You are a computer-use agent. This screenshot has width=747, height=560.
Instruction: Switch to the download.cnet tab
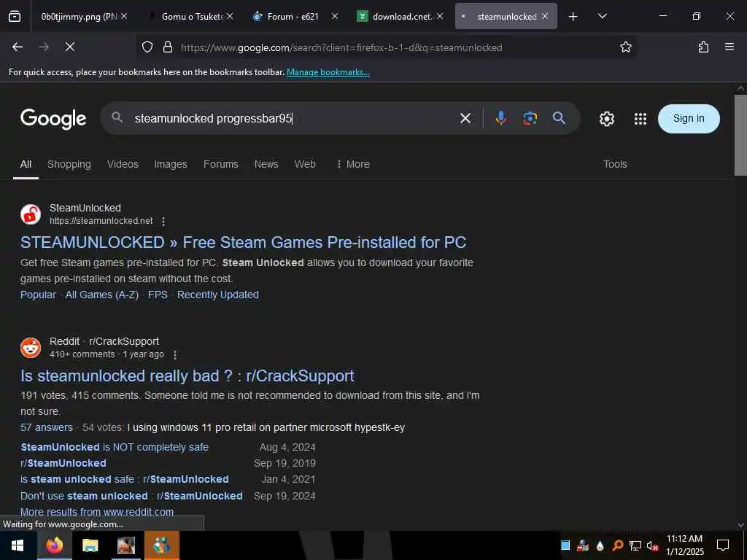401,17
